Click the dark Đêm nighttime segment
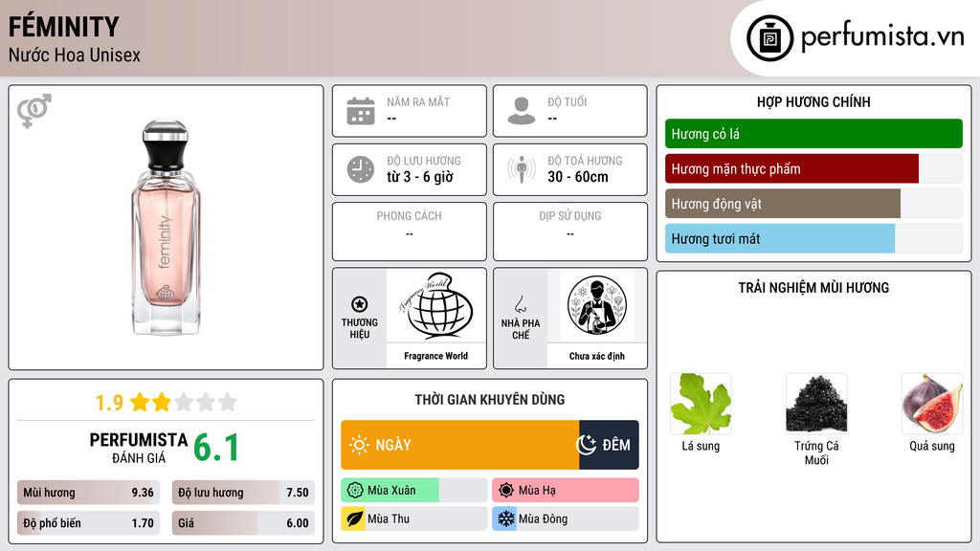 (609, 445)
